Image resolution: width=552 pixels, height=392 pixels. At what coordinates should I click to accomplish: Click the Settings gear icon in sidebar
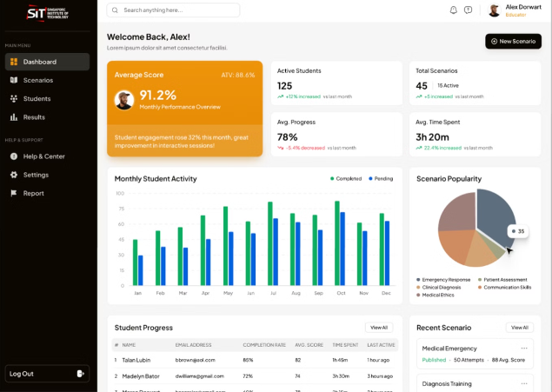(14, 175)
